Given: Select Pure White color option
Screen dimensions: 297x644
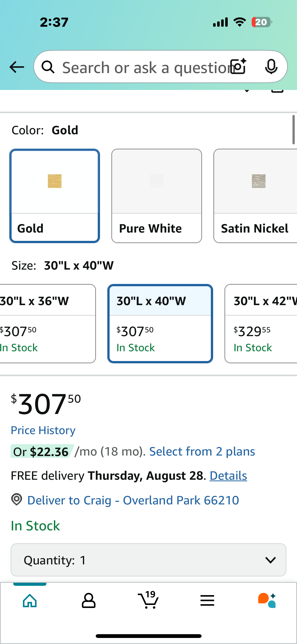Looking at the screenshot, I should (x=156, y=196).
